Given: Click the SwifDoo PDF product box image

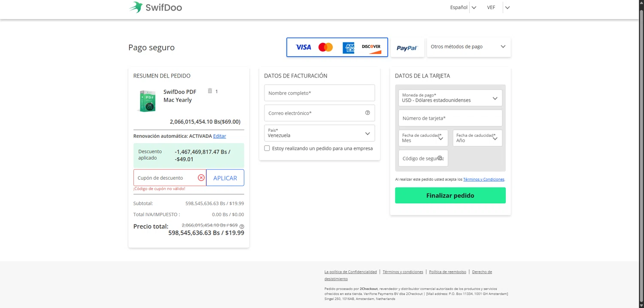Looking at the screenshot, I should 147,101.
